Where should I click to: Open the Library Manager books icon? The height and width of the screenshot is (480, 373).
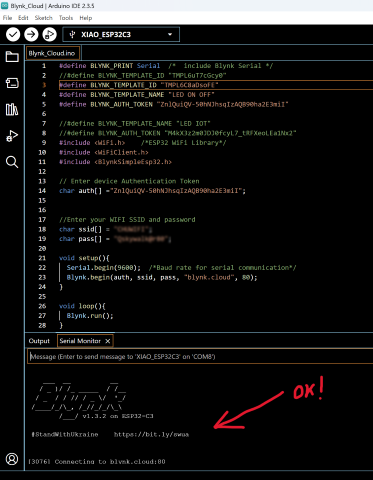click(x=12, y=109)
